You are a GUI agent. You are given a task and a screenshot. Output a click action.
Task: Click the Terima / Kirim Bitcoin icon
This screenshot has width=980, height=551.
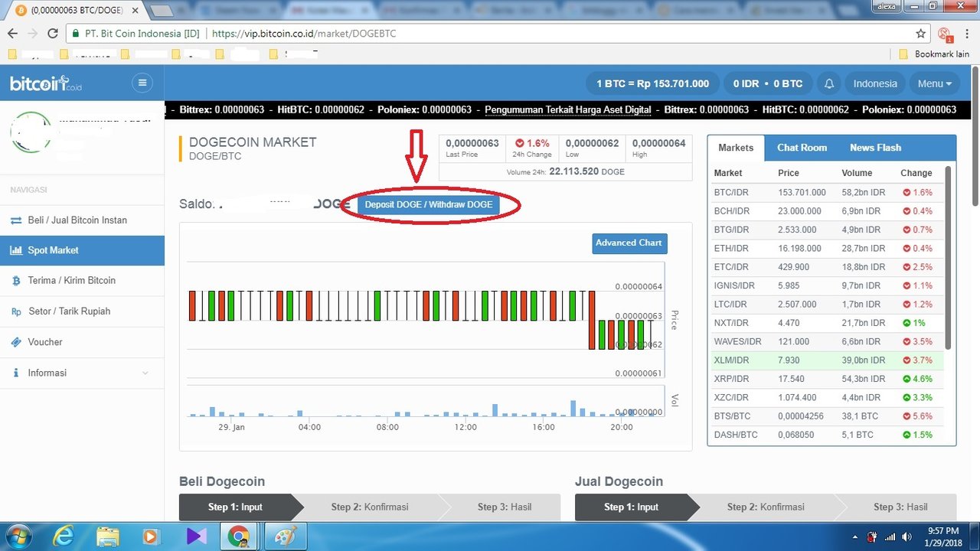(x=16, y=281)
